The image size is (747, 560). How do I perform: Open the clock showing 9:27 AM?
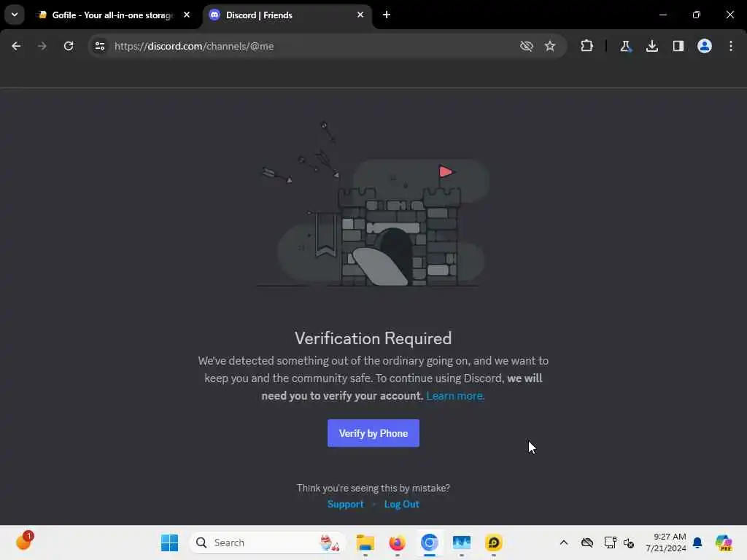click(666, 542)
